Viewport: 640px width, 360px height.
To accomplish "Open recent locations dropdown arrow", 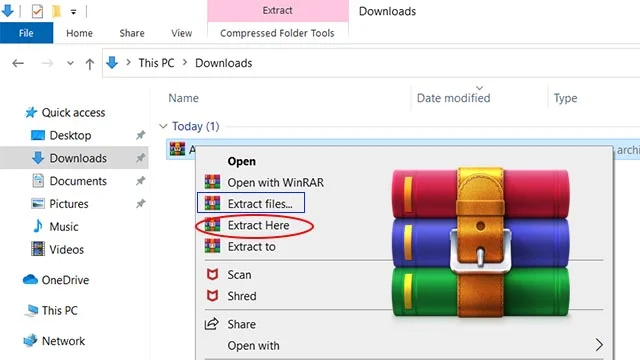I will pyautogui.click(x=70, y=63).
